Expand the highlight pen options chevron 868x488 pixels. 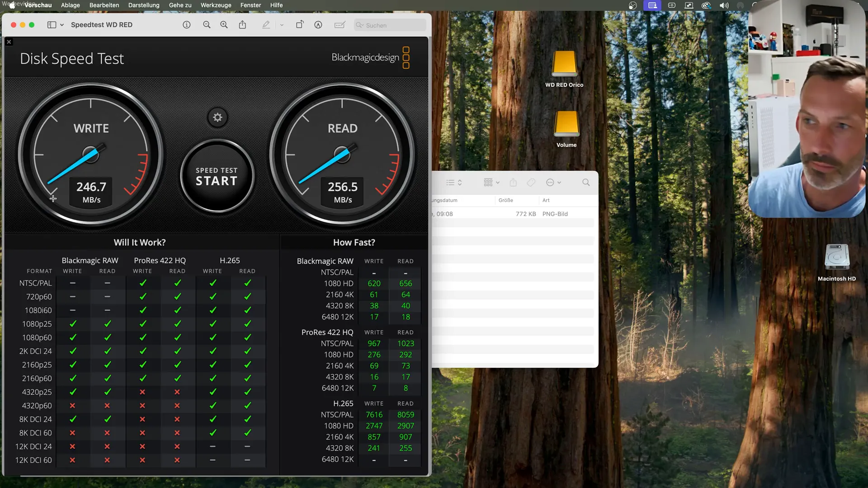[282, 25]
